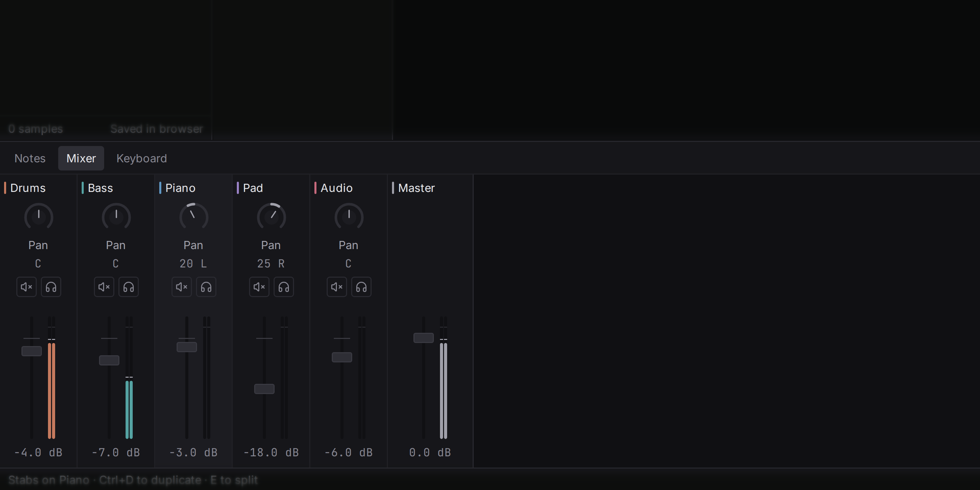Grab the Piano volume fader handle
Screen dimensions: 980x490
(187, 347)
